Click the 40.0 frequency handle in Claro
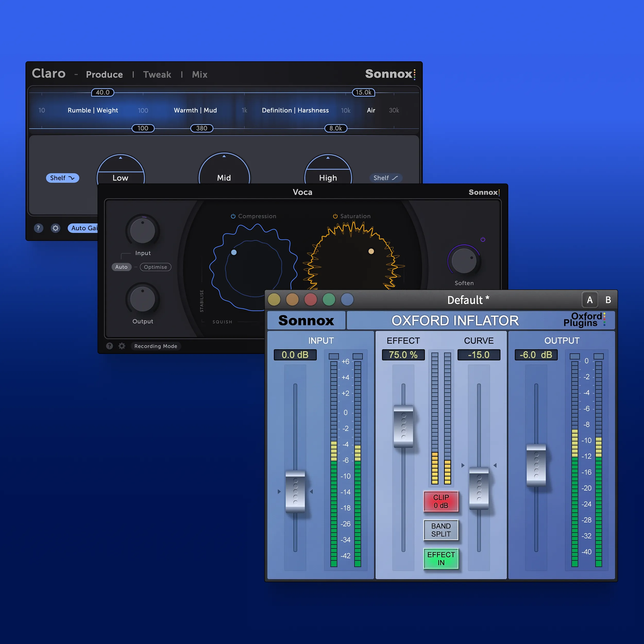The image size is (644, 644). tap(103, 92)
